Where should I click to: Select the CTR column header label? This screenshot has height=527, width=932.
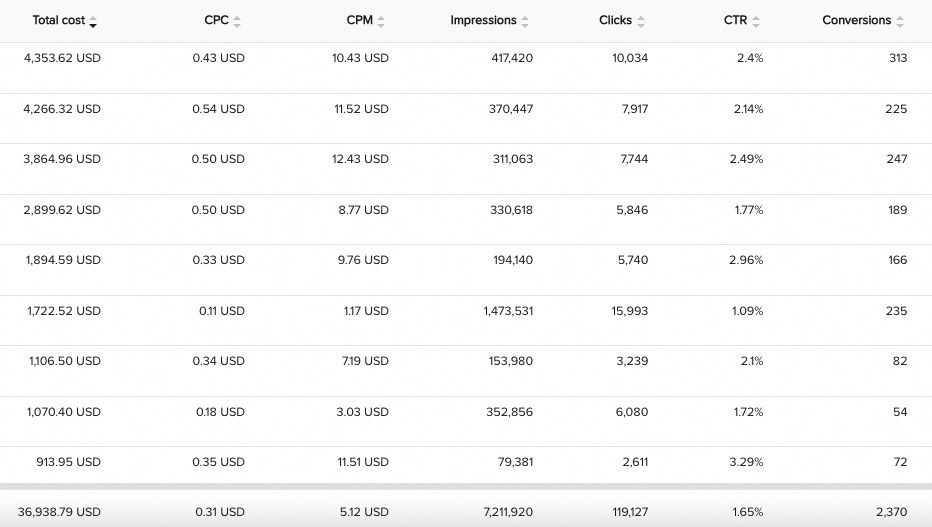point(735,20)
